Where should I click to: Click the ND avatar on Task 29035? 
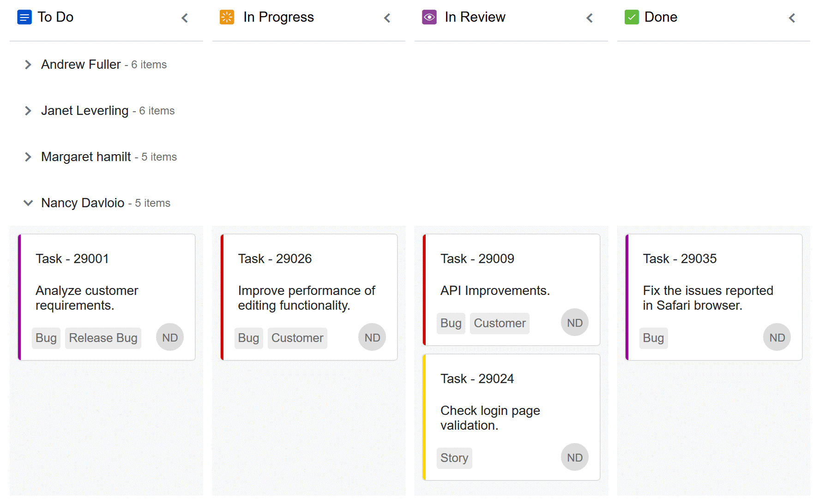point(777,337)
